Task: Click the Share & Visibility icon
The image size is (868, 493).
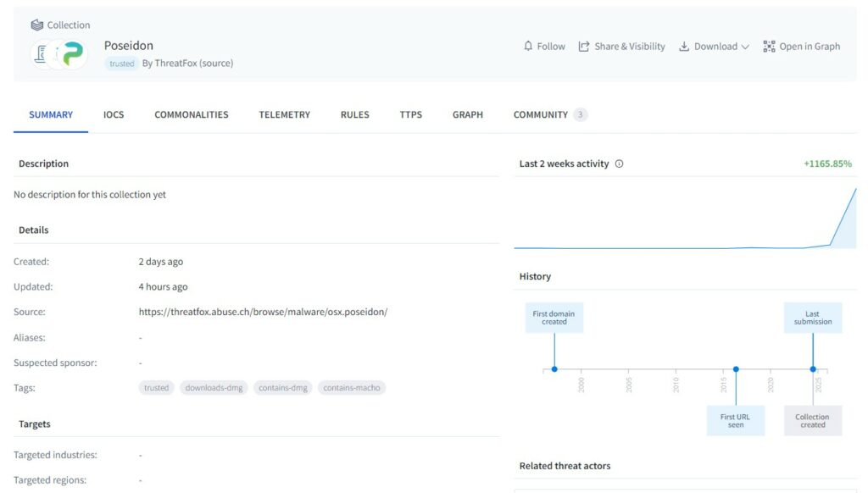Action: click(584, 47)
